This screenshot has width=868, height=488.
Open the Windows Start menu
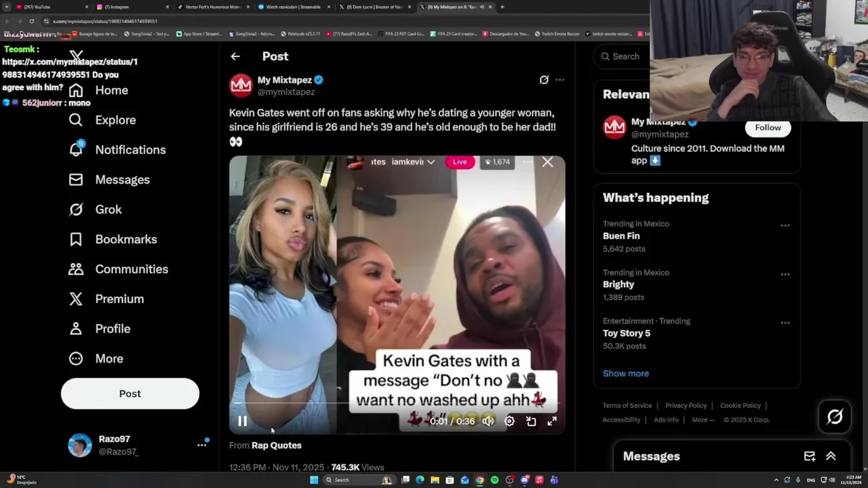point(314,480)
